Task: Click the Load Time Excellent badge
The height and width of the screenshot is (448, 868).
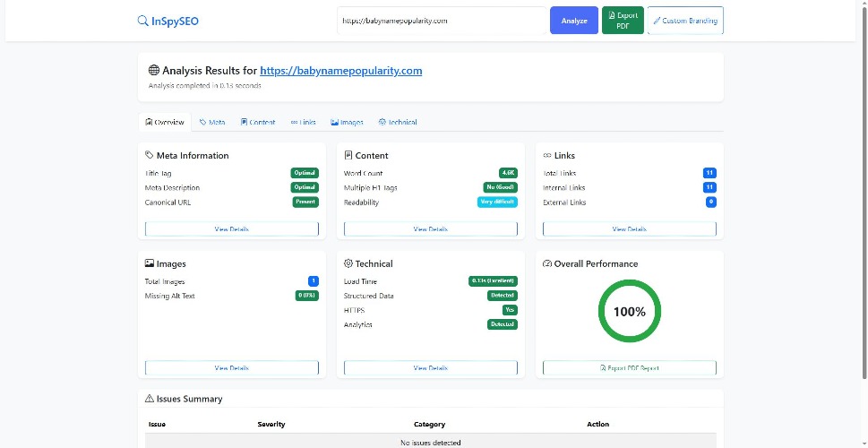Action: coord(494,281)
